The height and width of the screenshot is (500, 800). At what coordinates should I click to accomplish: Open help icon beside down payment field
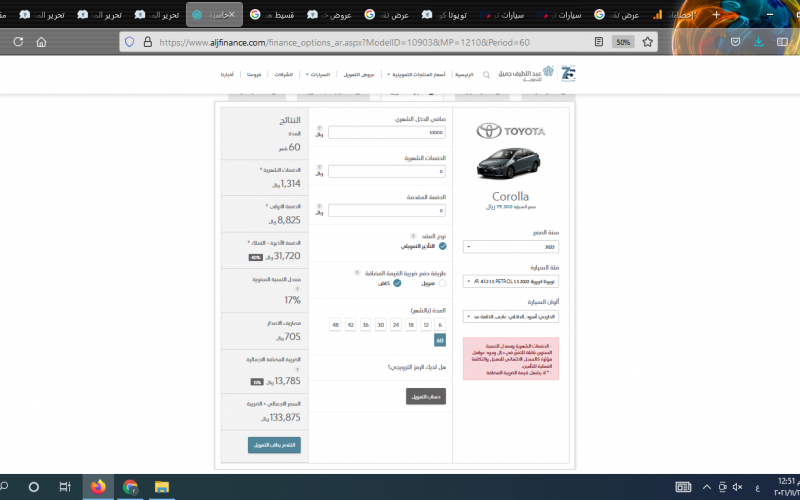click(x=319, y=206)
